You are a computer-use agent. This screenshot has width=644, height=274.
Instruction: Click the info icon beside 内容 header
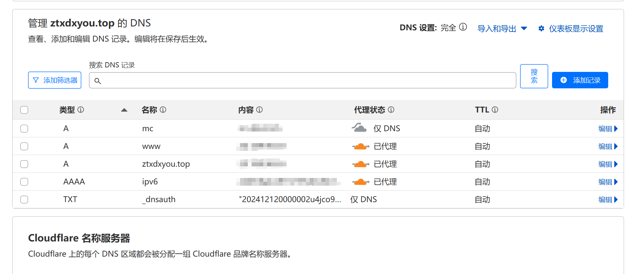coord(259,110)
